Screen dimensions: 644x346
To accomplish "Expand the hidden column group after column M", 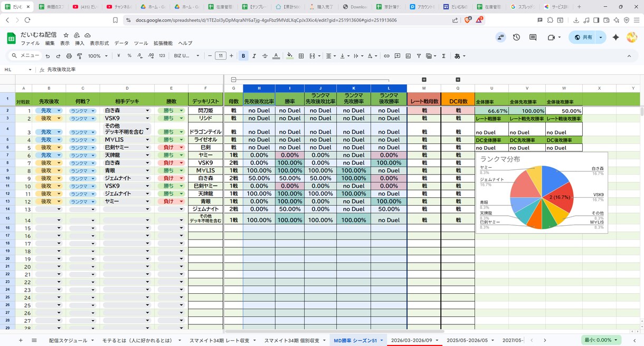I will click(x=424, y=80).
